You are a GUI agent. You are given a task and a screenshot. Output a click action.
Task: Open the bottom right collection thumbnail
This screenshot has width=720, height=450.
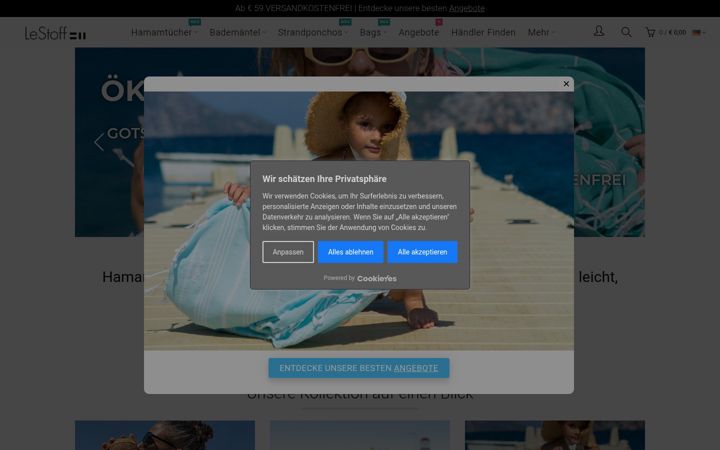point(555,435)
